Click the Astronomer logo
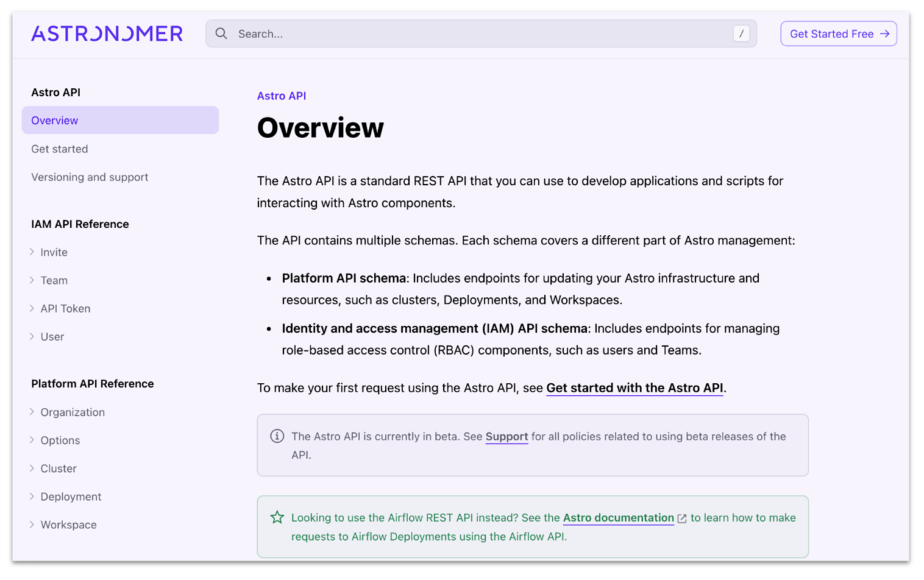 (107, 34)
